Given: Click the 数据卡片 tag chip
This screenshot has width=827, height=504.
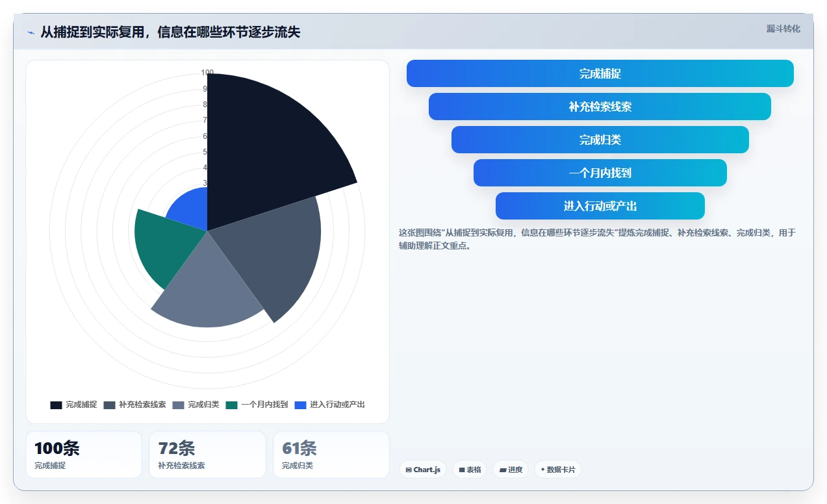Looking at the screenshot, I should tap(557, 470).
